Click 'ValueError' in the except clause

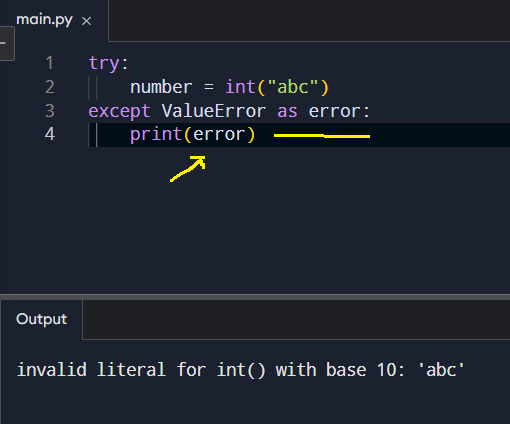pos(214,111)
